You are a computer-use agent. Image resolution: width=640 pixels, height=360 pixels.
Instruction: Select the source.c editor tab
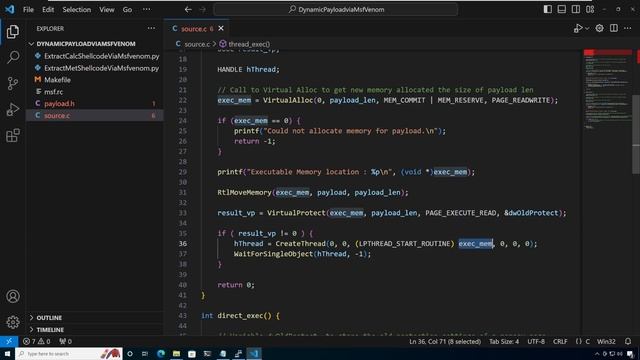click(x=196, y=29)
